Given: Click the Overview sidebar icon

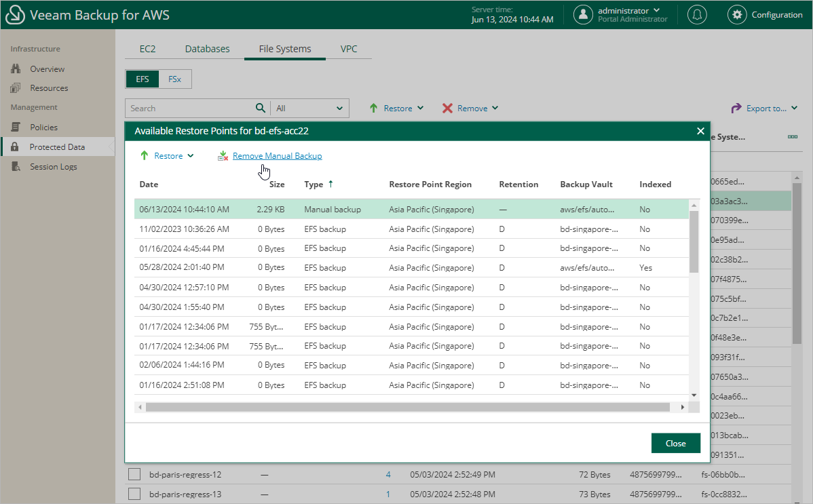Looking at the screenshot, I should pyautogui.click(x=16, y=69).
